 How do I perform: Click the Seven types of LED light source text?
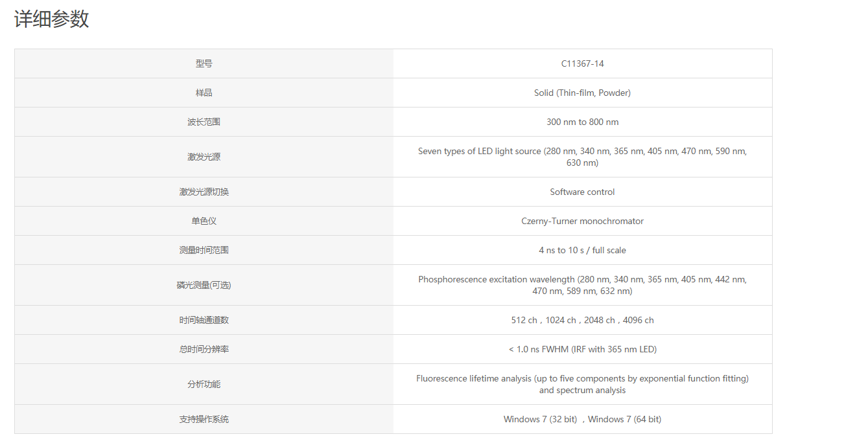tap(582, 157)
